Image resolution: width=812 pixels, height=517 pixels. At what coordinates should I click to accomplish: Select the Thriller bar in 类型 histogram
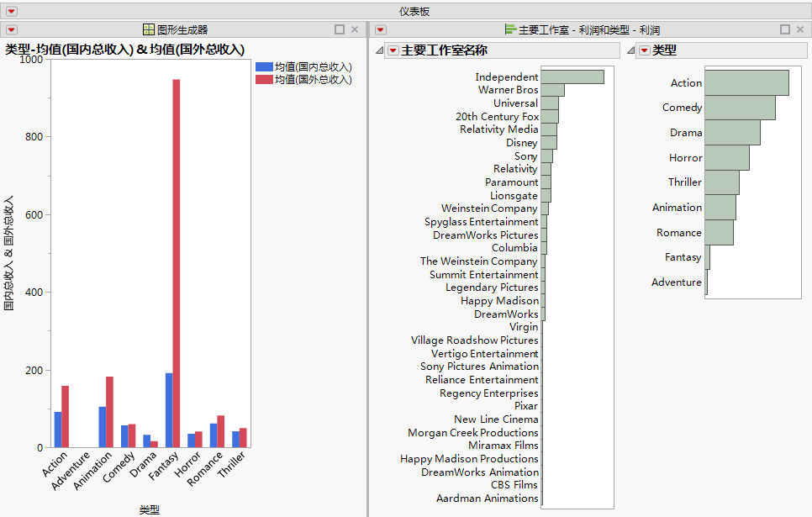pyautogui.click(x=722, y=182)
